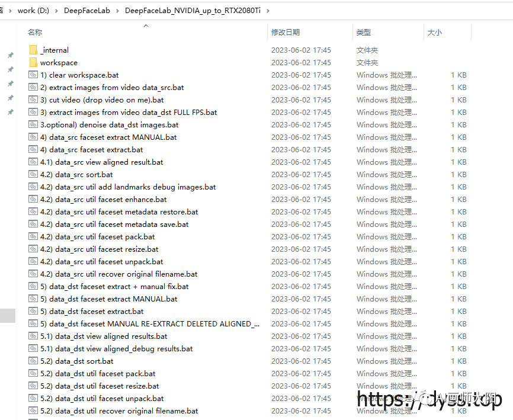Click the date cell of '5.2) data_dst sort.bat'
Image resolution: width=513 pixels, height=420 pixels.
[301, 361]
